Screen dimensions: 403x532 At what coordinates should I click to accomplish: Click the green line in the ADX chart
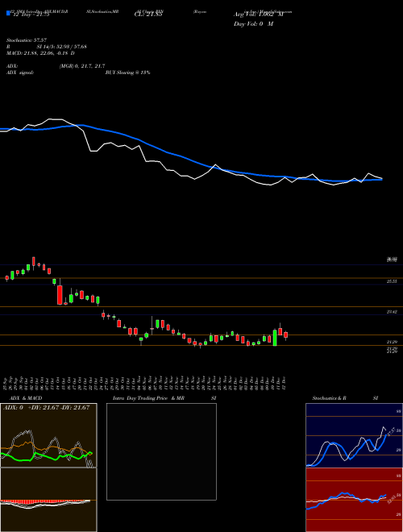click(46, 457)
